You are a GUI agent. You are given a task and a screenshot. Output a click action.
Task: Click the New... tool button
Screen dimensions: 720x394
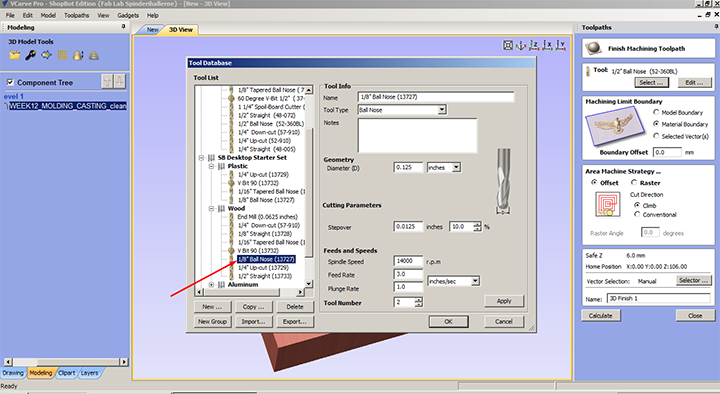coord(212,307)
